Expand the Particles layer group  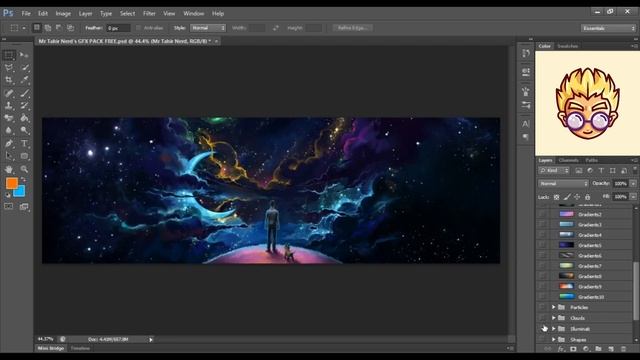pyautogui.click(x=553, y=307)
